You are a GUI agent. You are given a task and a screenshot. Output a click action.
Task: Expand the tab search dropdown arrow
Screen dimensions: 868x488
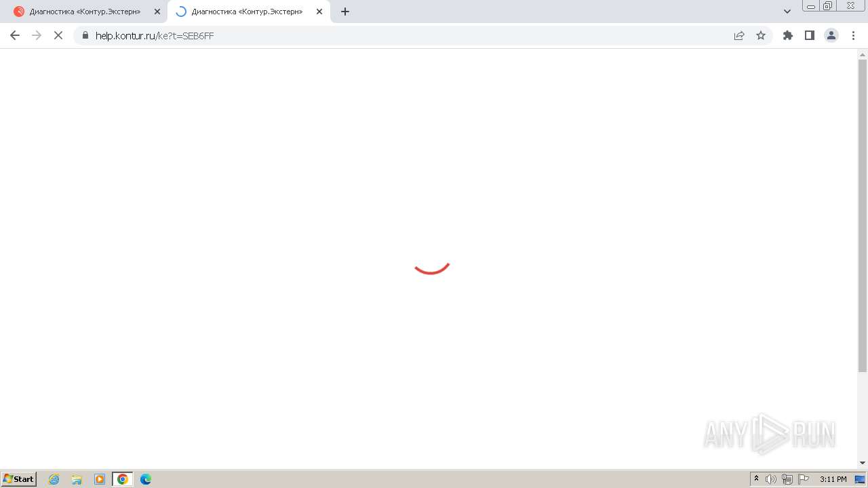(787, 12)
